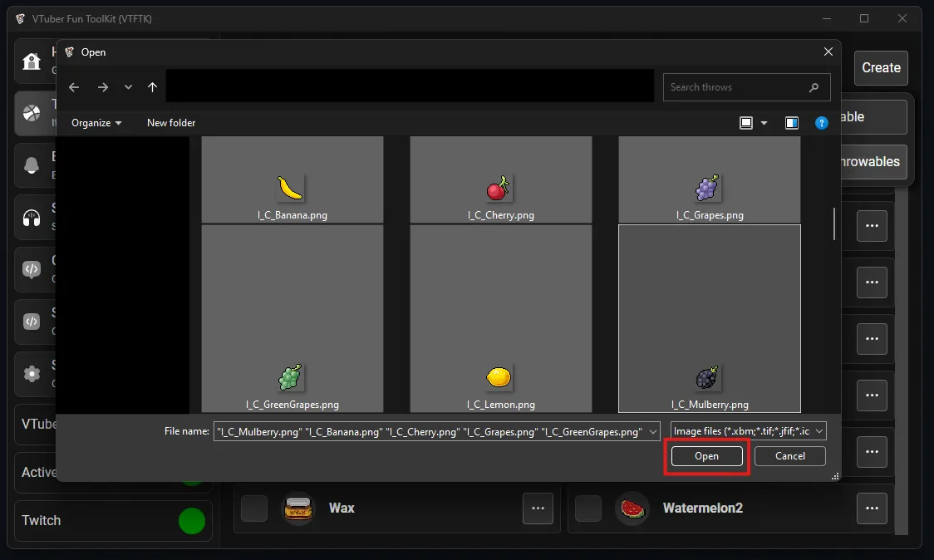Click the Watermelon2 throwable icon

(x=632, y=508)
